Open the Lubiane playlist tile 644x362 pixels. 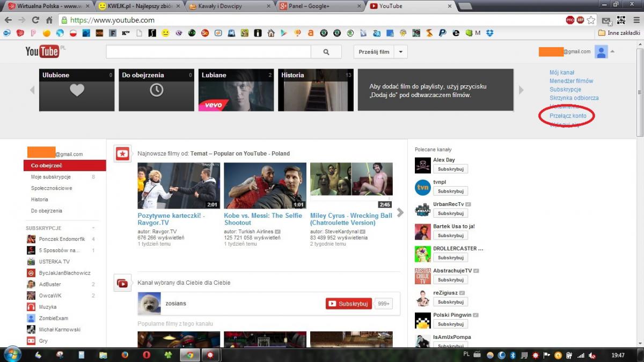(x=236, y=90)
